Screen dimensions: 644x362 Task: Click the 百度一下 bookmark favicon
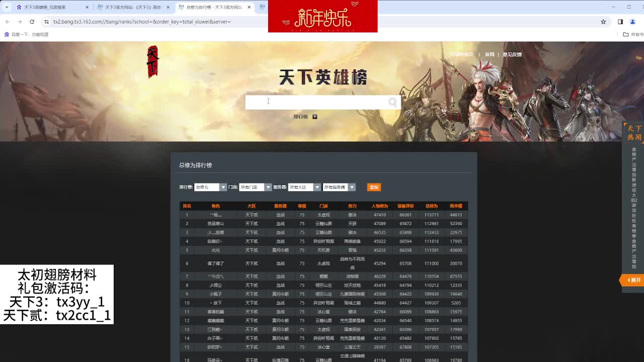click(7, 34)
